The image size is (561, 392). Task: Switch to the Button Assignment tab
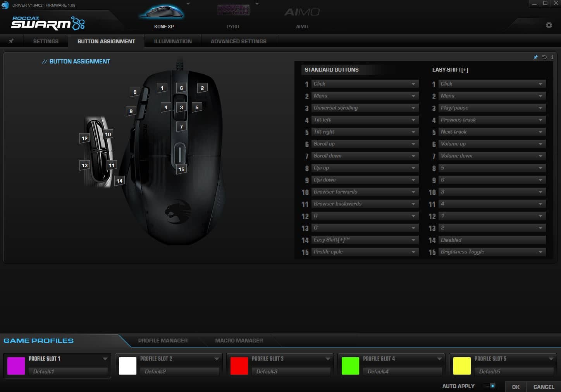[x=106, y=41]
